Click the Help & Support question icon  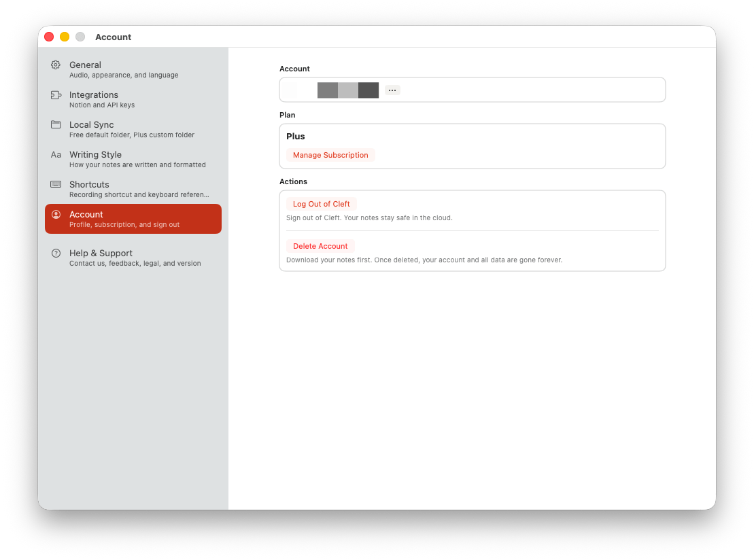(x=56, y=253)
